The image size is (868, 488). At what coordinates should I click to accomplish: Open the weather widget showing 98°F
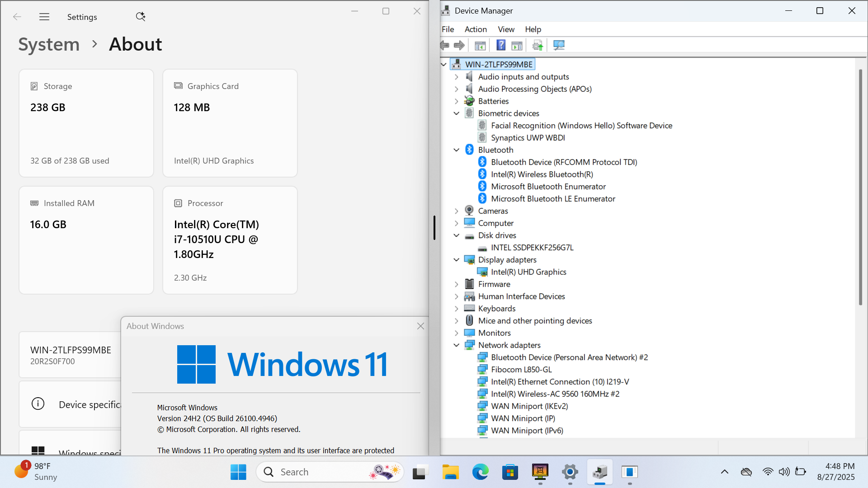[x=35, y=472]
